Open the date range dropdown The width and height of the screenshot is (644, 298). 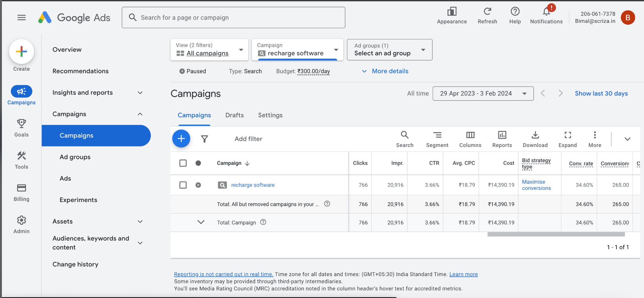click(483, 94)
